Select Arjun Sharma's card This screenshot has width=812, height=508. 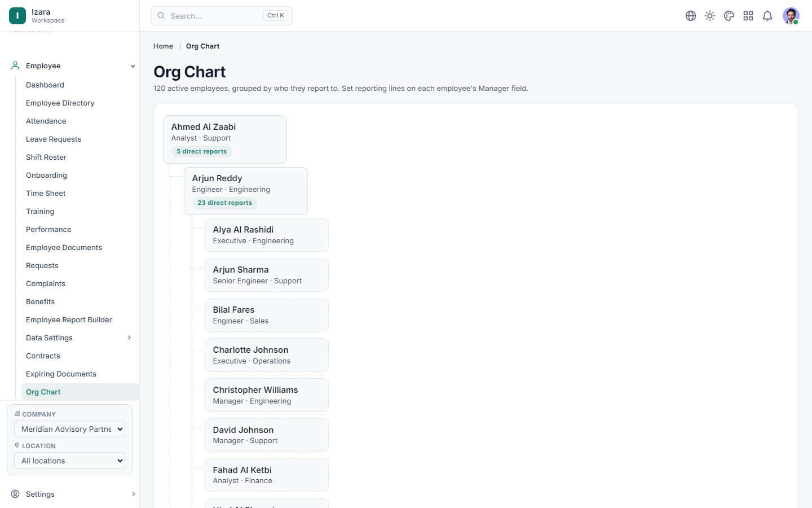[267, 275]
